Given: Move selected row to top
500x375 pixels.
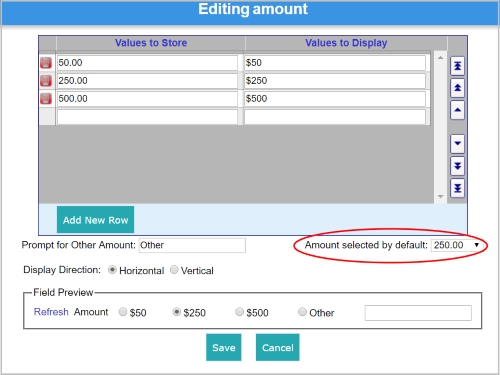Looking at the screenshot, I should (x=457, y=66).
